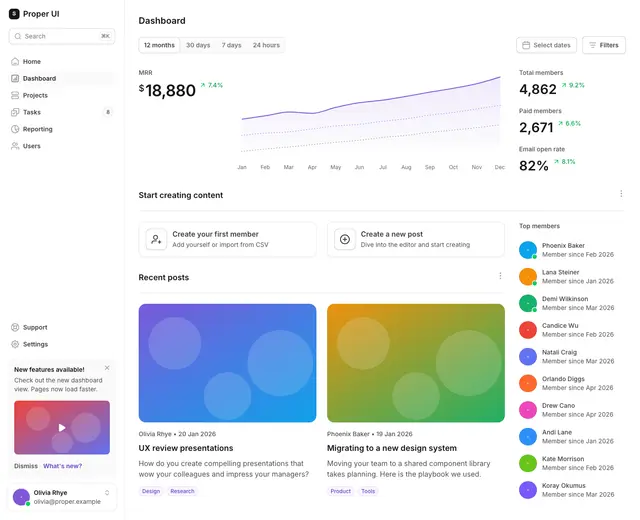The height and width of the screenshot is (520, 640).
Task: Click Andi Lane's blue avatar
Action: 528,436
